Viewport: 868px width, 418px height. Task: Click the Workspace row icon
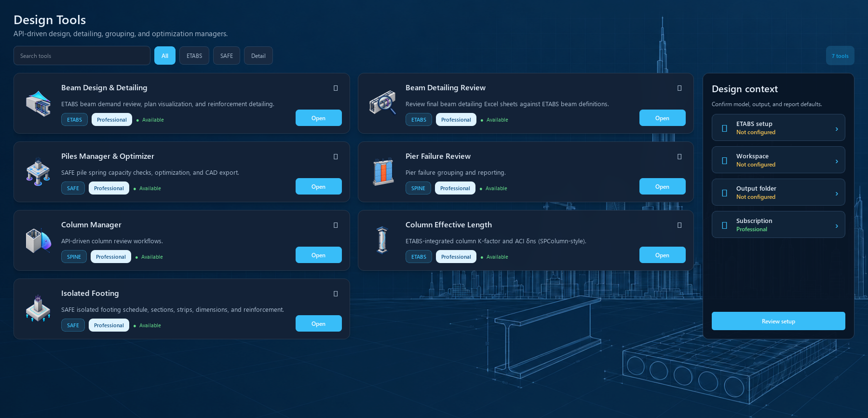(724, 161)
